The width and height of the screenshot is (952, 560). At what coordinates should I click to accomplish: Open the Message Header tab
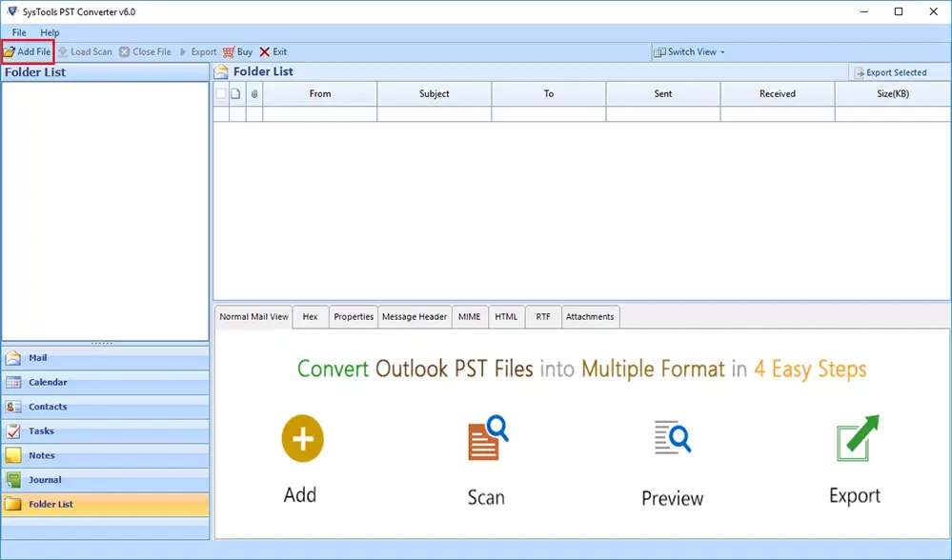coord(415,317)
